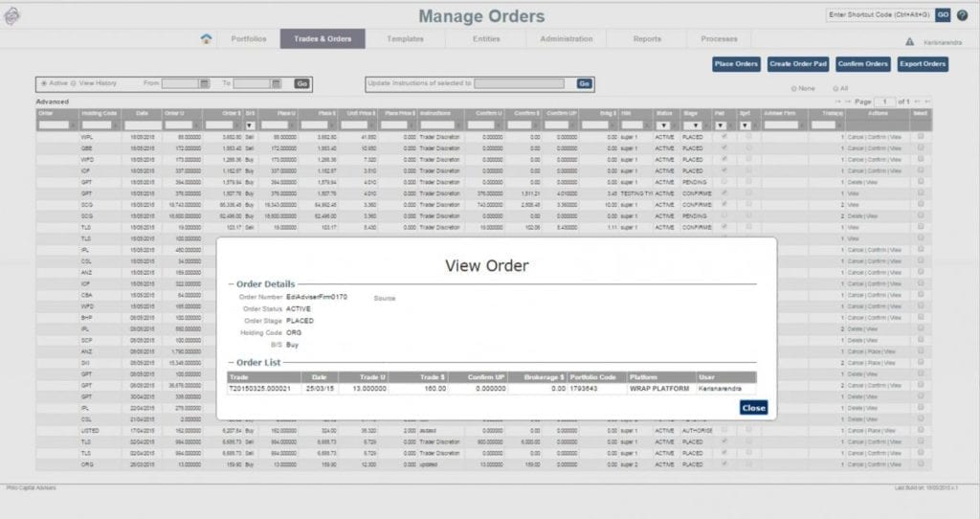This screenshot has width=980, height=519.
Task: Jump to first page arrow in pager
Action: click(837, 102)
